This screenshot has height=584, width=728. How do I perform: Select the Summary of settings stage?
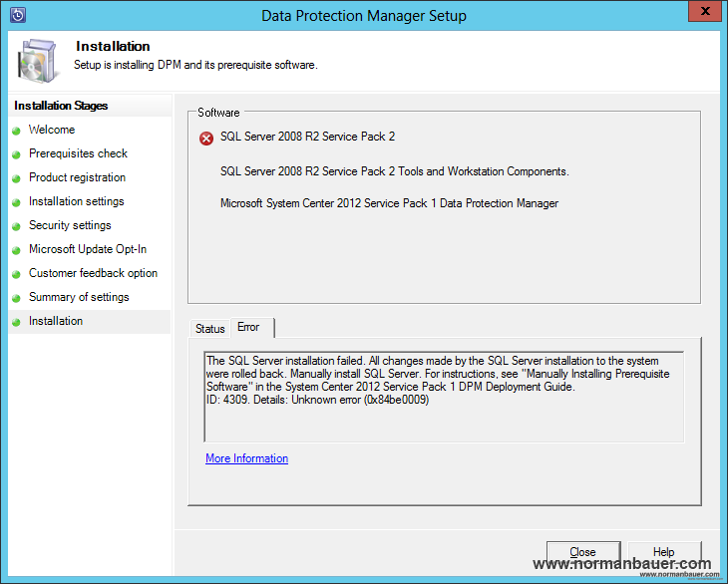pos(79,297)
